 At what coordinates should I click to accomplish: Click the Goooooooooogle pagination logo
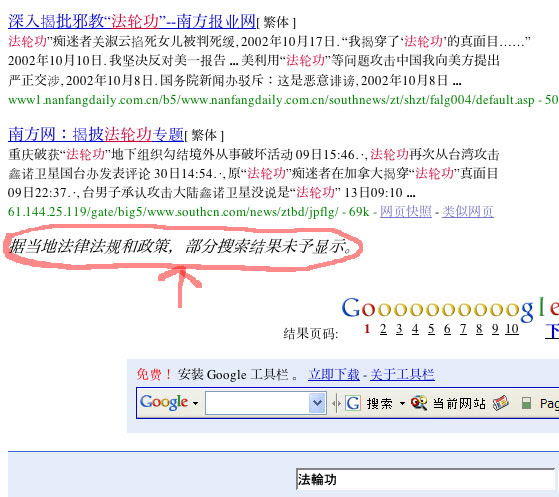click(x=450, y=309)
